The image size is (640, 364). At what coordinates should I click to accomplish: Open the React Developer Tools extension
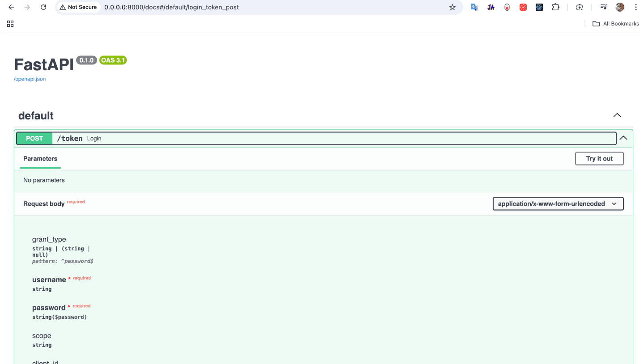tap(539, 7)
